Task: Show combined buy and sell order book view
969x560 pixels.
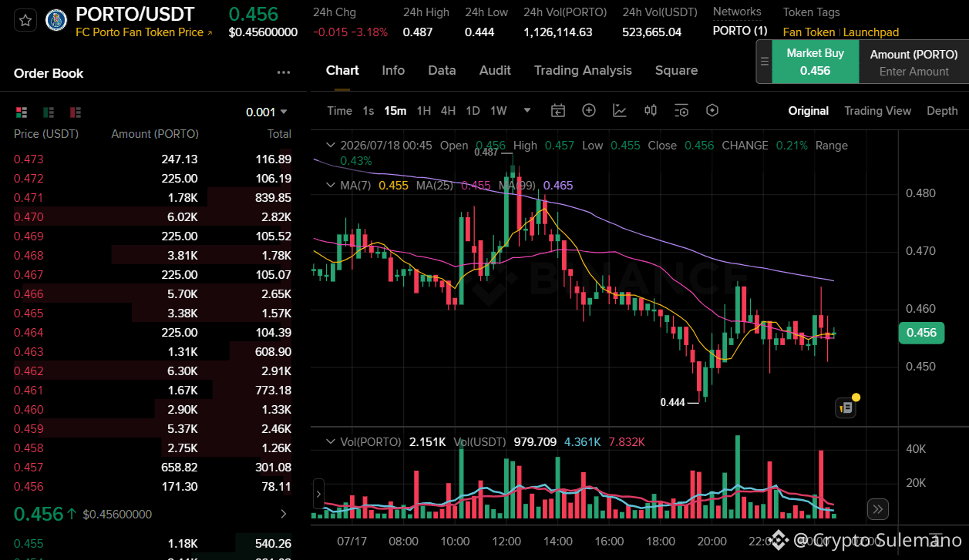Action: click(x=22, y=112)
